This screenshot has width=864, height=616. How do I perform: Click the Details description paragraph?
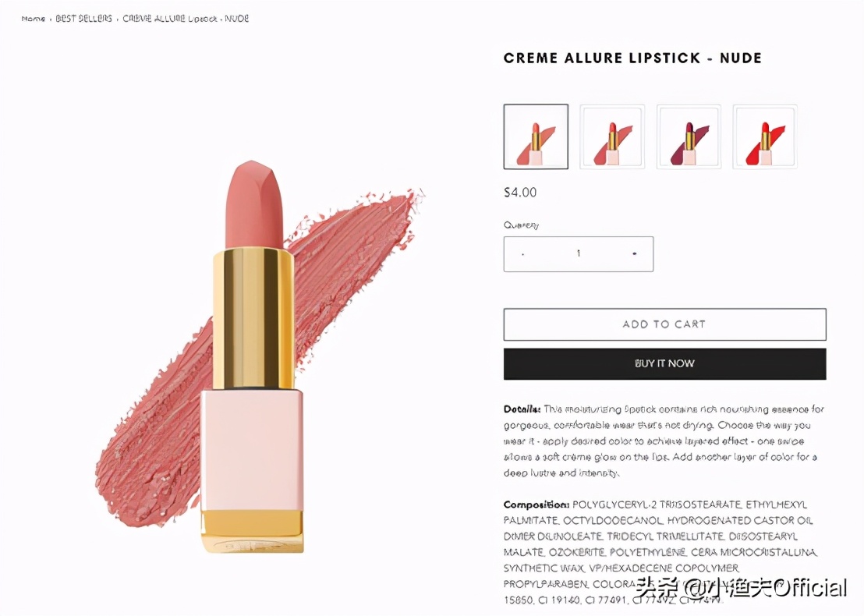click(x=664, y=441)
